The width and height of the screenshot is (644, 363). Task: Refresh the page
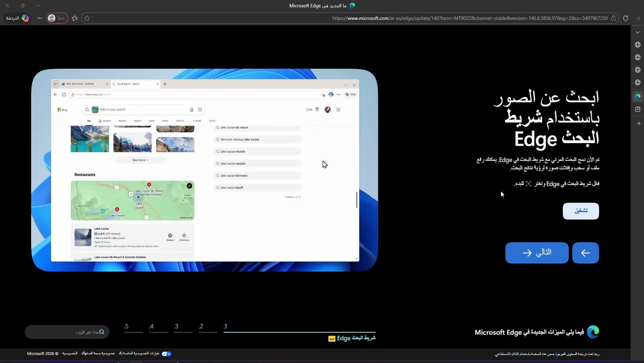[x=625, y=18]
